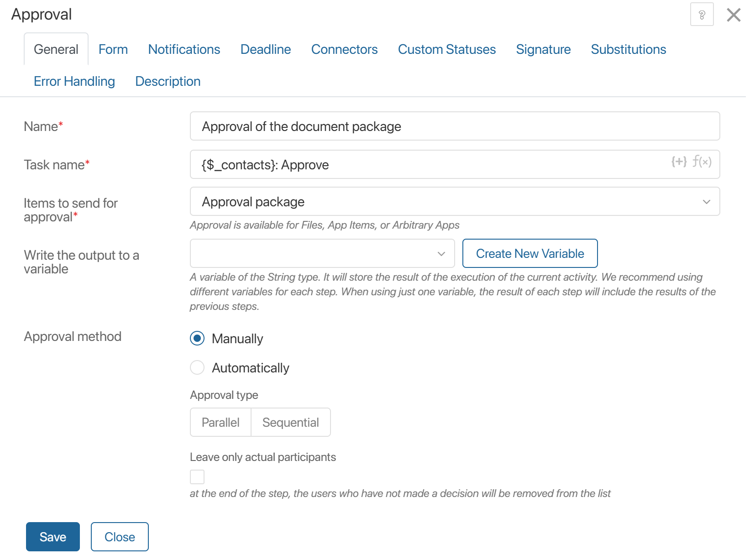This screenshot has width=755, height=560.
Task: Open the Items to send for approval dropdown
Action: [x=707, y=201]
